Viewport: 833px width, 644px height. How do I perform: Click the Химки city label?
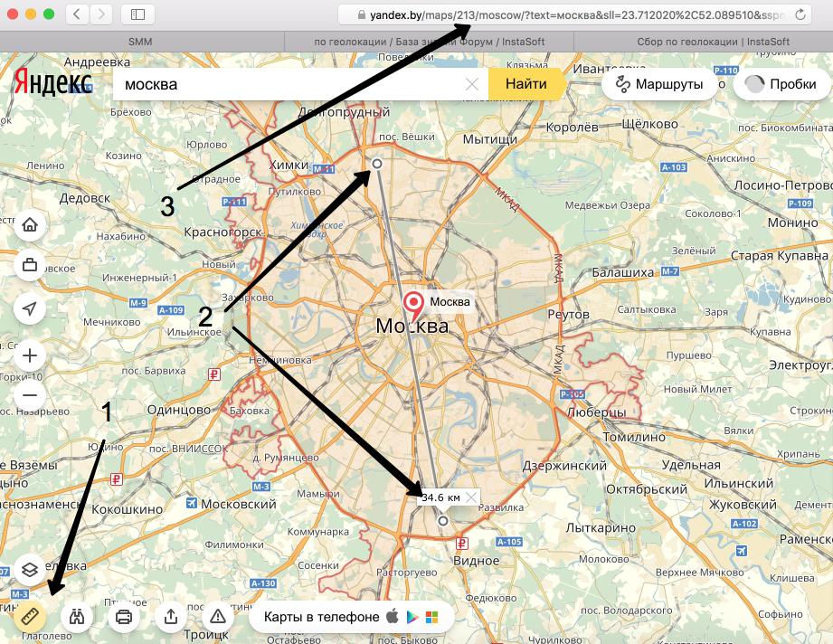pos(289,166)
